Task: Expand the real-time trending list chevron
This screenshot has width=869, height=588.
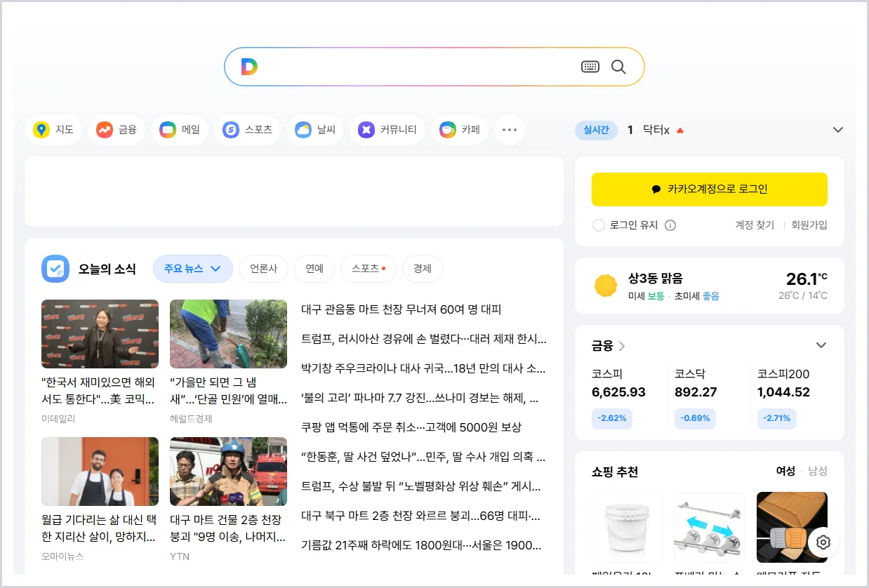Action: [x=837, y=130]
